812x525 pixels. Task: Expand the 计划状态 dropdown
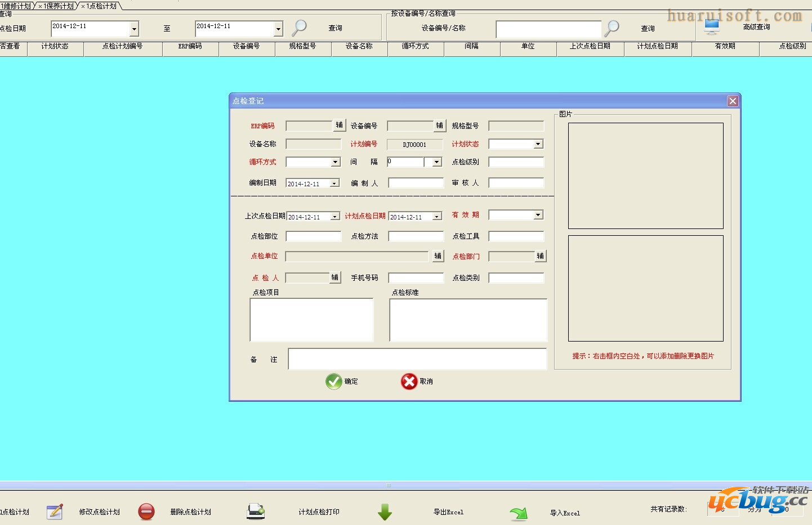tap(538, 144)
